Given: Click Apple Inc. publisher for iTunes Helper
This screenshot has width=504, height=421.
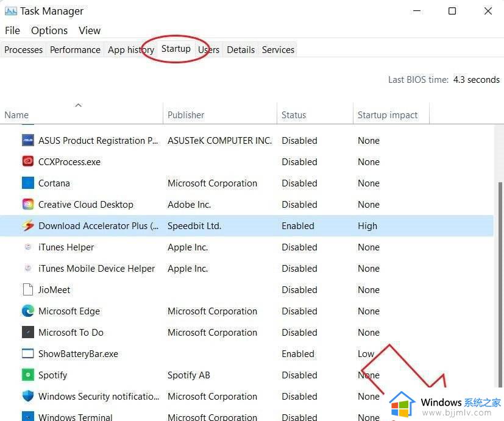Looking at the screenshot, I should (x=188, y=247).
